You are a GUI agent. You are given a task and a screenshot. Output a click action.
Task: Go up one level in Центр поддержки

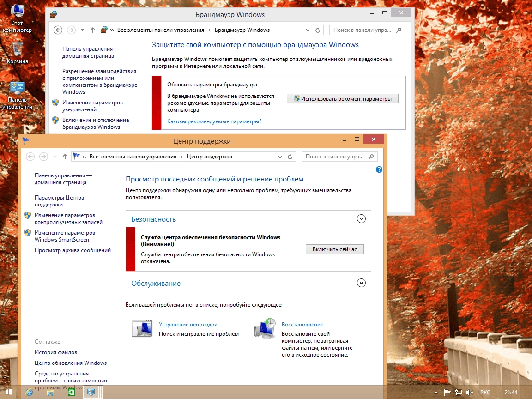[65, 157]
